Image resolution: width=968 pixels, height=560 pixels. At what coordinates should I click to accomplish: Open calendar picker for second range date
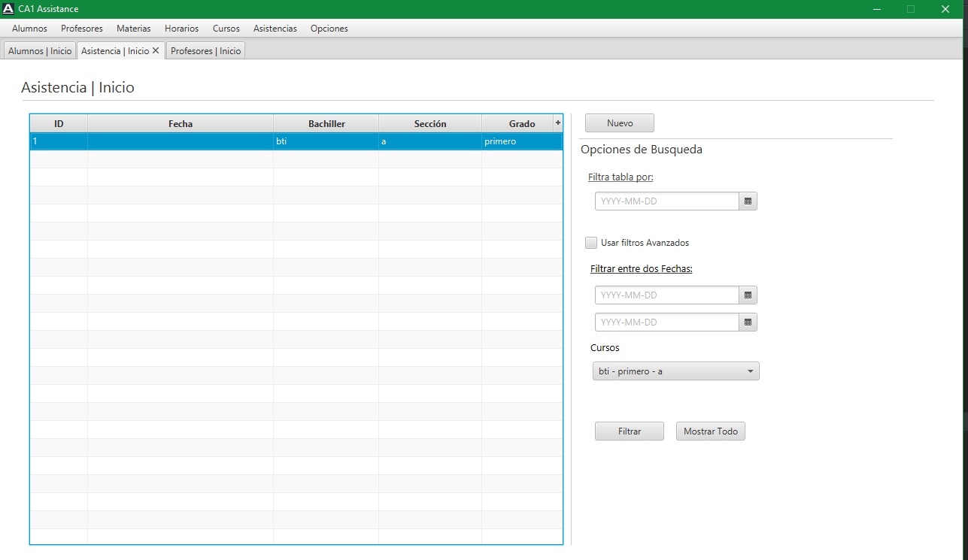(748, 322)
